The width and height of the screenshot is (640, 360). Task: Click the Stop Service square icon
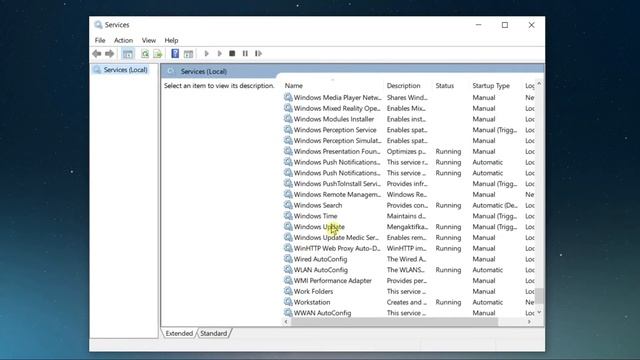pyautogui.click(x=232, y=53)
